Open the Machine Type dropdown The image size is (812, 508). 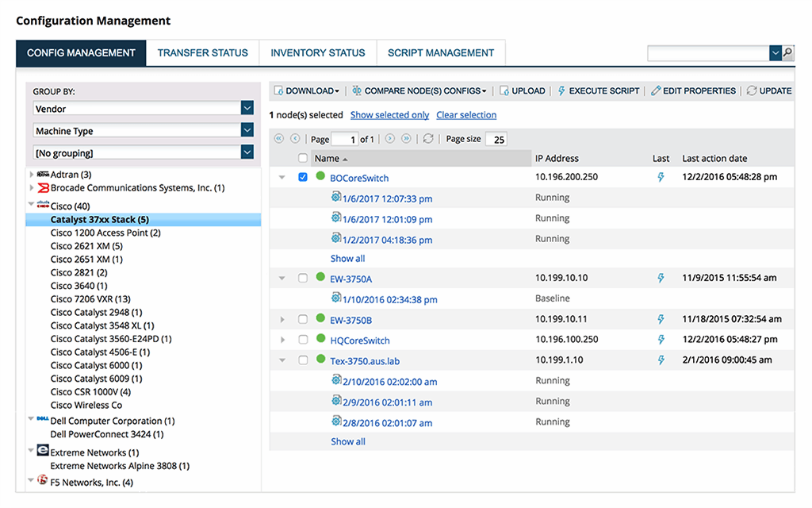(247, 130)
